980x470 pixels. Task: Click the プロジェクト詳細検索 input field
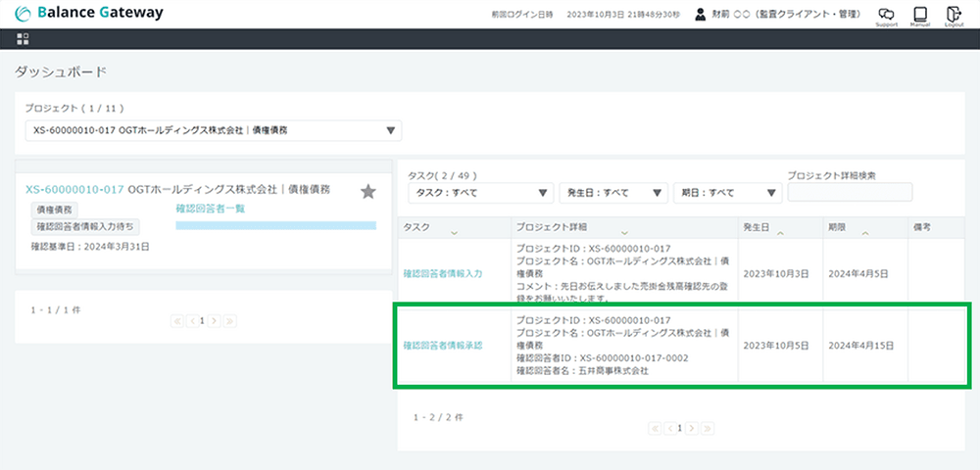pos(849,193)
